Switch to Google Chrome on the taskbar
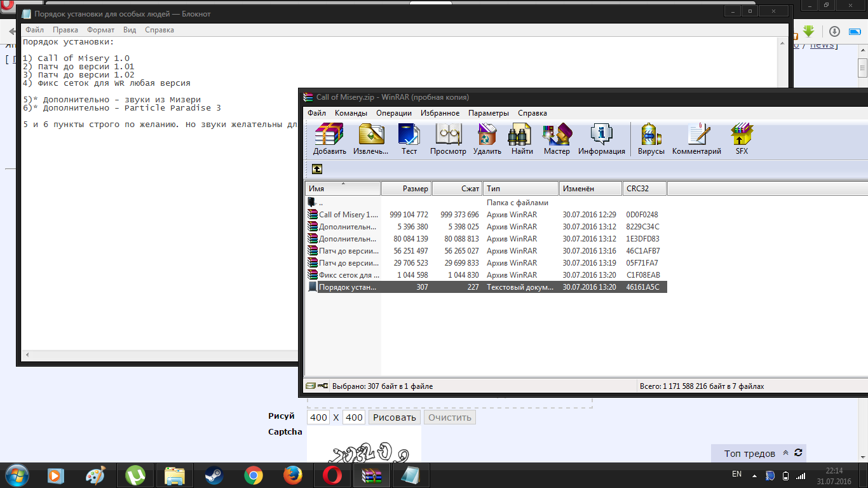Screen dimensions: 868x488 253,475
